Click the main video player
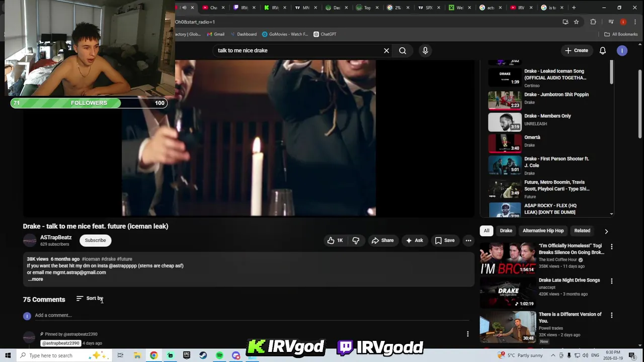644x362 pixels. (249, 138)
